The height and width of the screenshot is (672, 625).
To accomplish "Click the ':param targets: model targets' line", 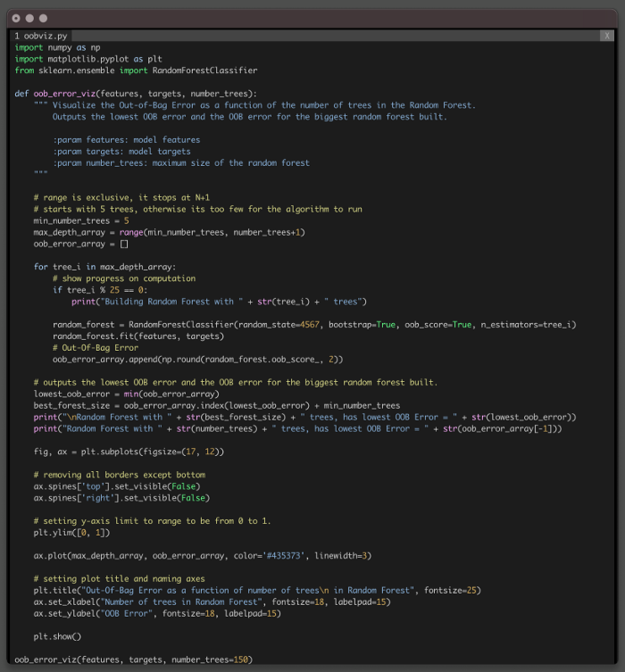I will (121, 152).
